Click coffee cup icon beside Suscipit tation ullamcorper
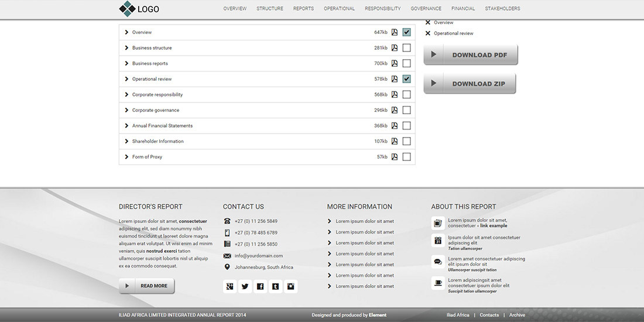644x322 pixels. pos(438,283)
